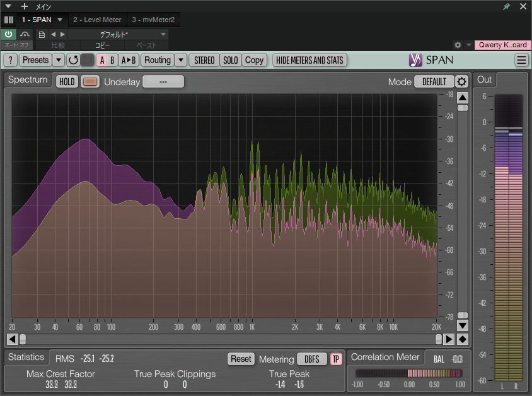Viewport: 532px width, 396px height.
Task: Click the right frequency range handle
Action: pyautogui.click(x=439, y=339)
